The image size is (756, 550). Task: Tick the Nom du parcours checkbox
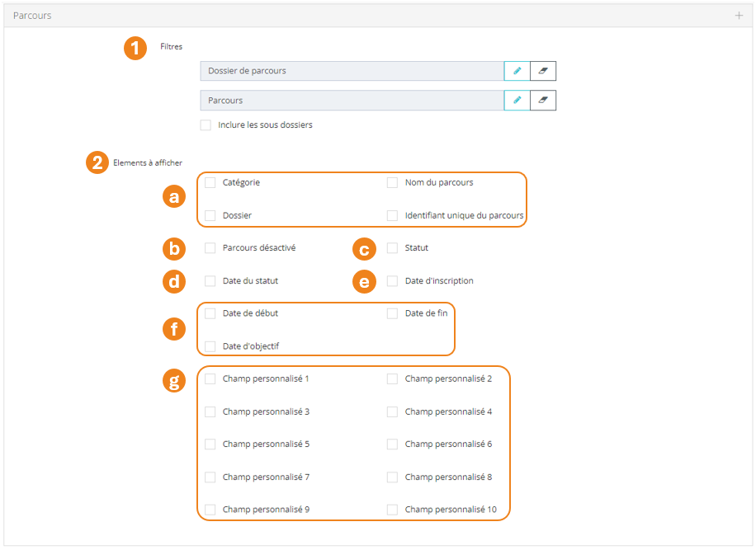[x=393, y=182]
